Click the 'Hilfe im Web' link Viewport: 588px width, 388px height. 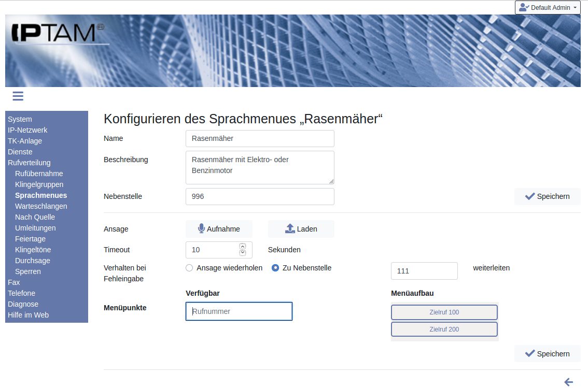coord(28,315)
